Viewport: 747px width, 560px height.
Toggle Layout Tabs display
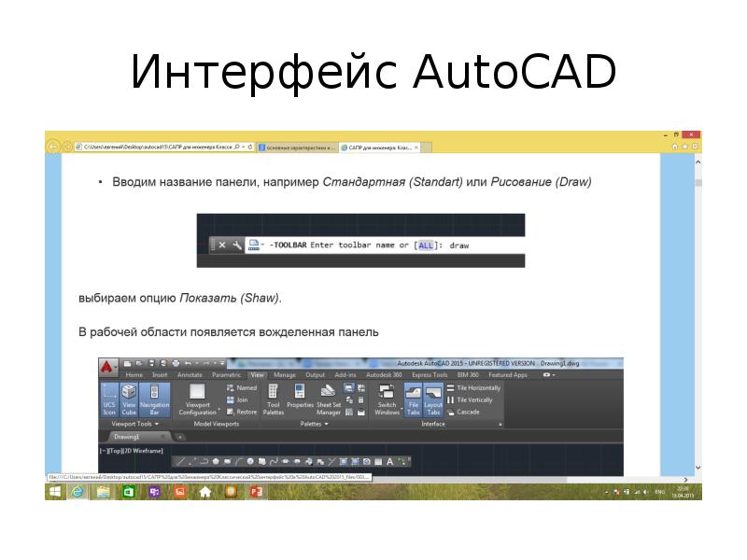(x=433, y=399)
